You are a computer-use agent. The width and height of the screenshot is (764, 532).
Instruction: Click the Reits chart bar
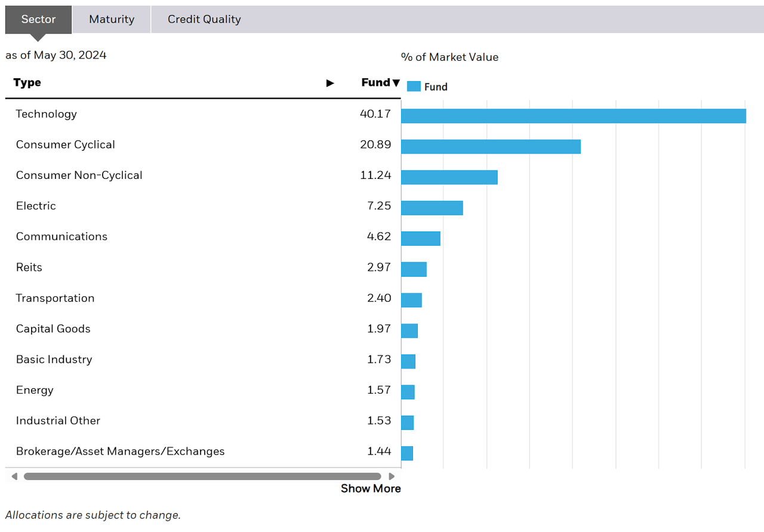point(414,269)
